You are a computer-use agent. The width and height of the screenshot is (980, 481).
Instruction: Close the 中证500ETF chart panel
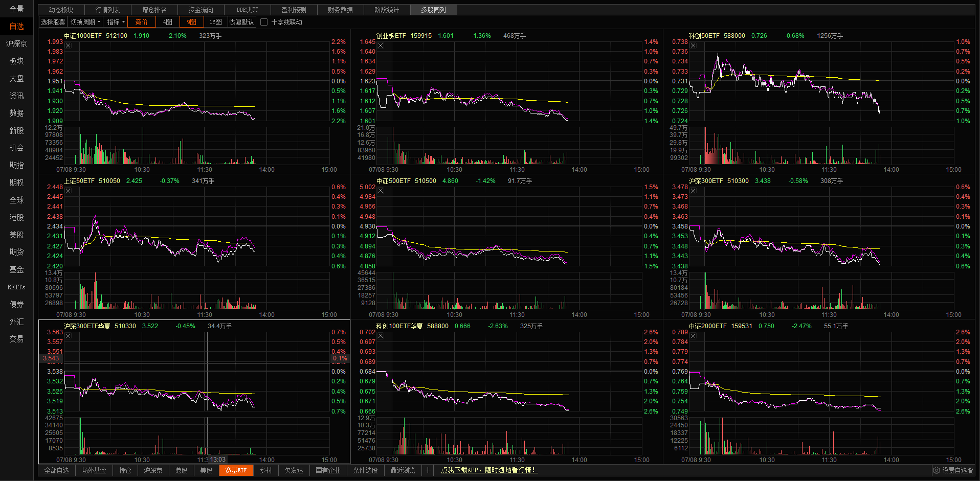click(381, 191)
